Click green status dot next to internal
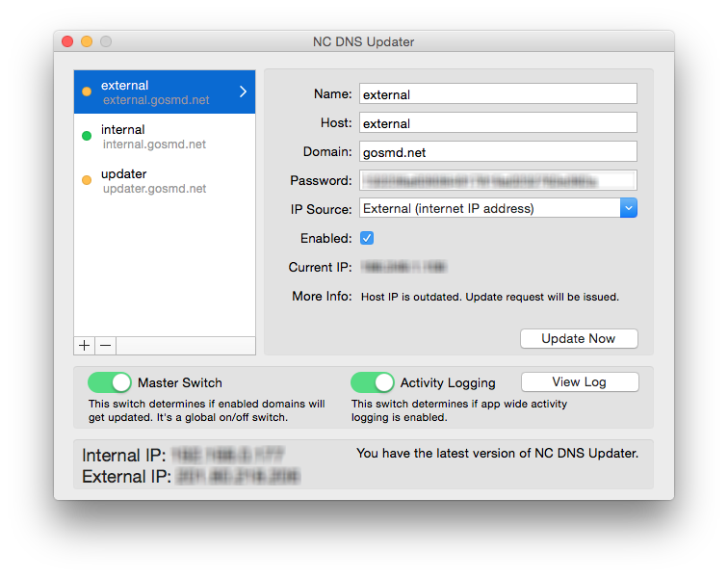 87,136
